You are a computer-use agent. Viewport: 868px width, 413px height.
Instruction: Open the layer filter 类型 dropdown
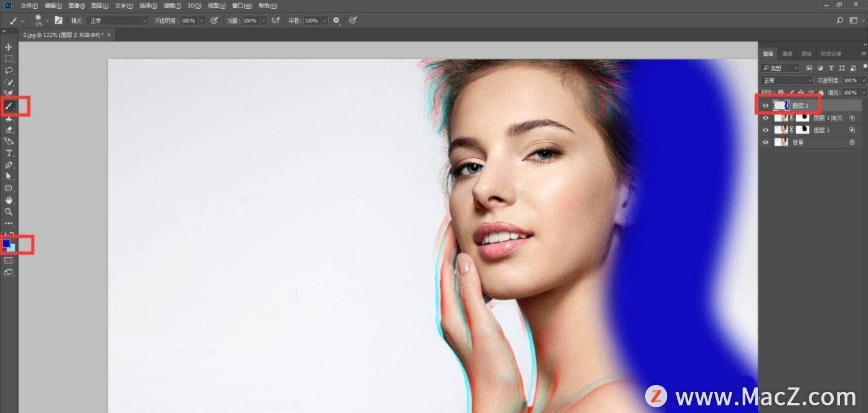coord(781,68)
